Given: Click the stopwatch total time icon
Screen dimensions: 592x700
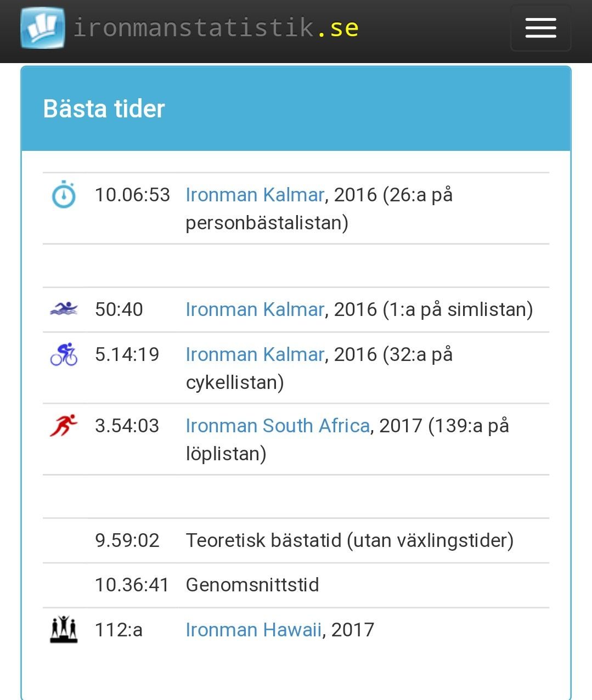Looking at the screenshot, I should (x=64, y=194).
